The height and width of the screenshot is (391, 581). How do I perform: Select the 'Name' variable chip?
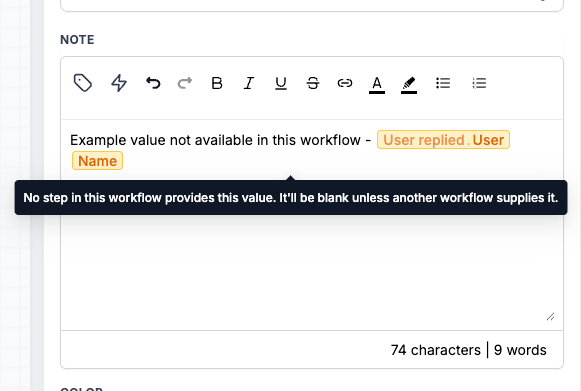(97, 161)
